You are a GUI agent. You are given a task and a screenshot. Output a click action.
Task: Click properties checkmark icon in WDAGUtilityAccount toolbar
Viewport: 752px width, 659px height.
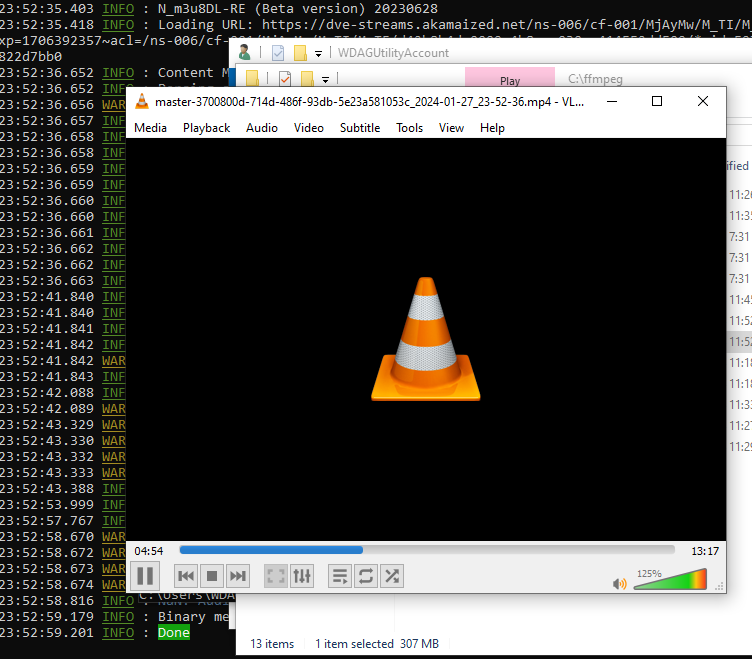(x=278, y=53)
